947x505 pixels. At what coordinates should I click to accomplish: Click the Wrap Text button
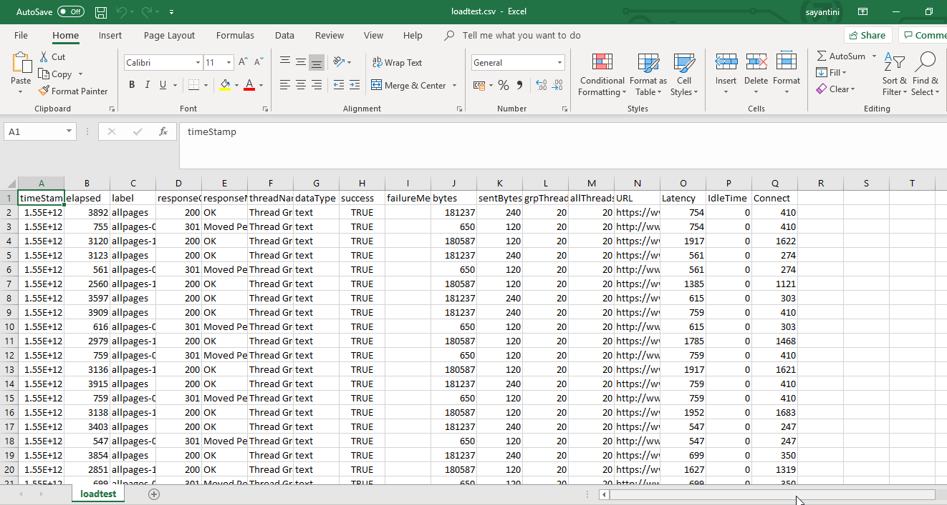click(x=397, y=62)
